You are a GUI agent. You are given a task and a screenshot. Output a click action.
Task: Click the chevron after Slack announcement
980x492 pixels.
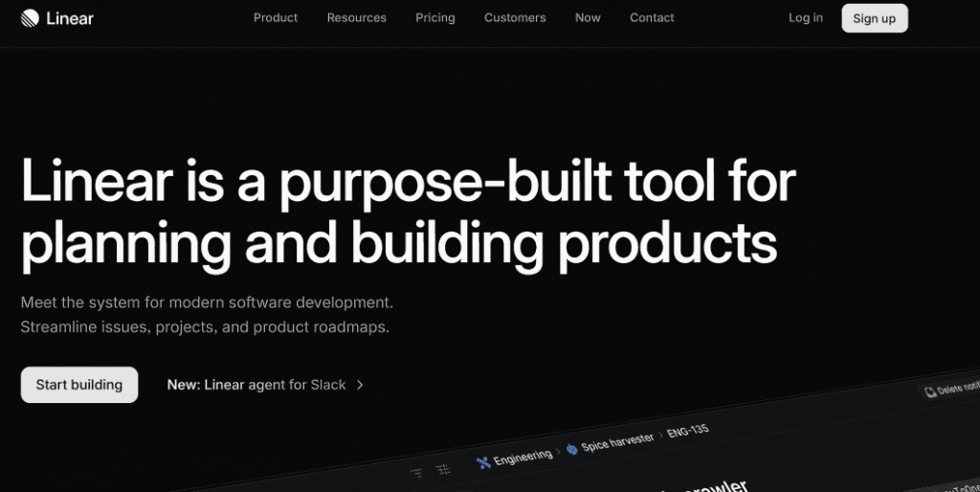pos(360,385)
